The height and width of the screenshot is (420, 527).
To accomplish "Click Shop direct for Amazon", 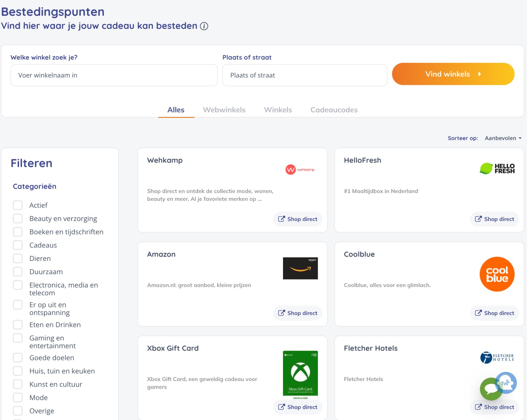I will point(298,313).
